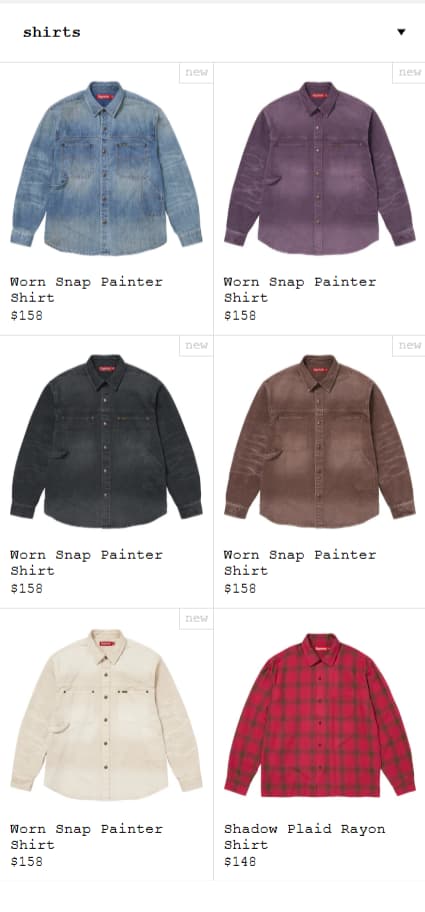Open the purple Worn Snap Painter Shirt image
The height and width of the screenshot is (912, 425).
pos(320,168)
